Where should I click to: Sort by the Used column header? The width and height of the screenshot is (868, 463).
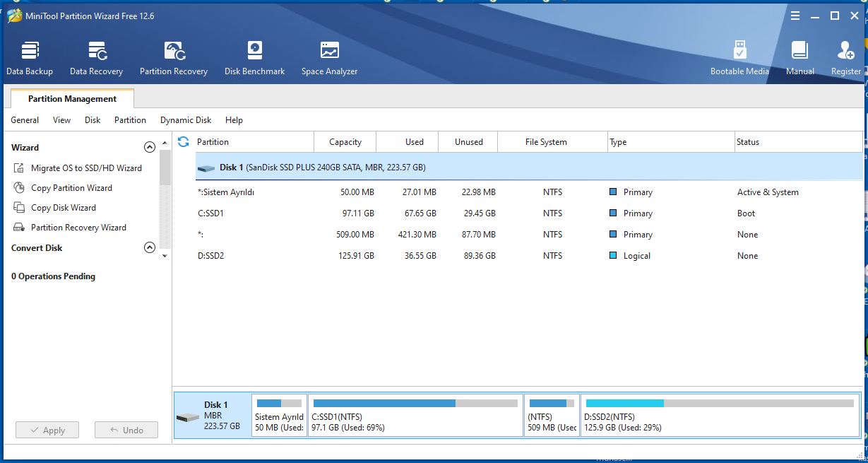[x=408, y=142]
